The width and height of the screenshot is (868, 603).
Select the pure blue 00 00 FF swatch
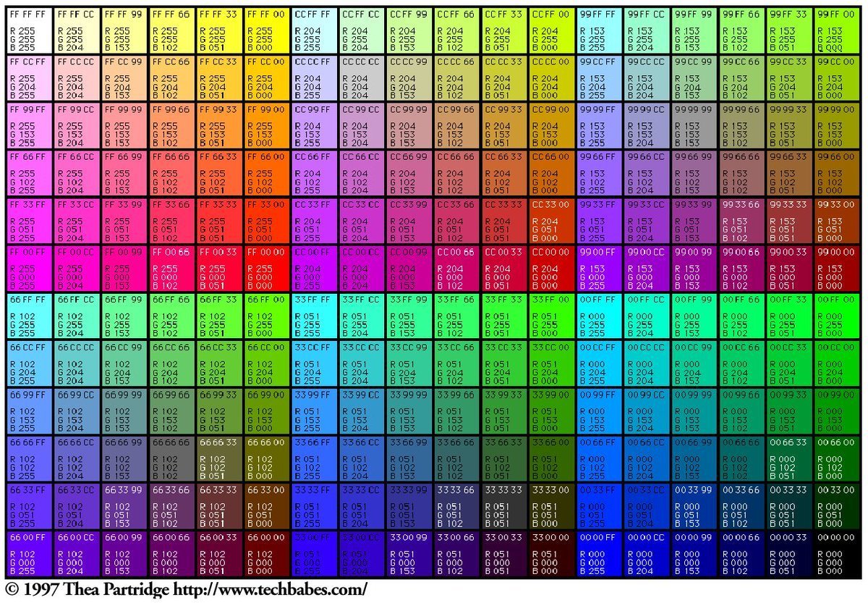click(x=599, y=553)
